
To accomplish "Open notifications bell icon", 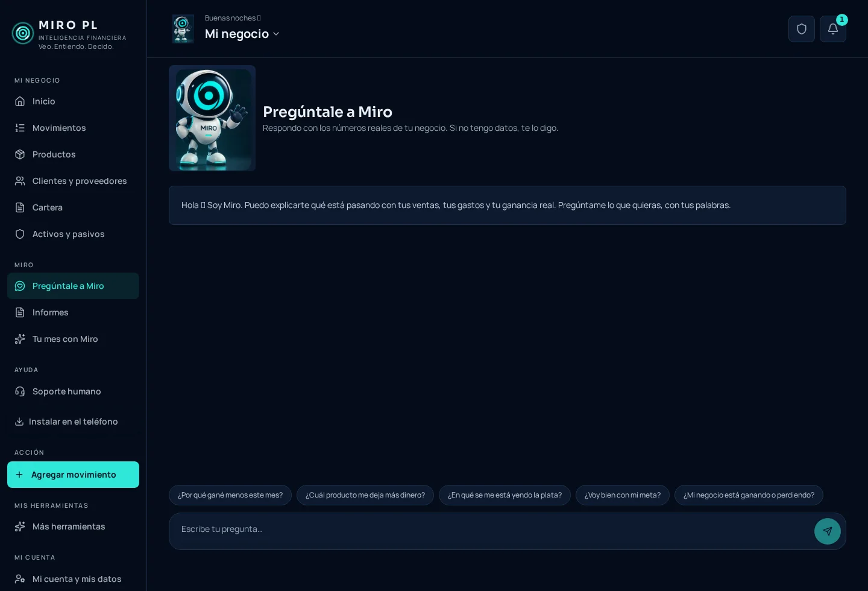I will pos(833,29).
